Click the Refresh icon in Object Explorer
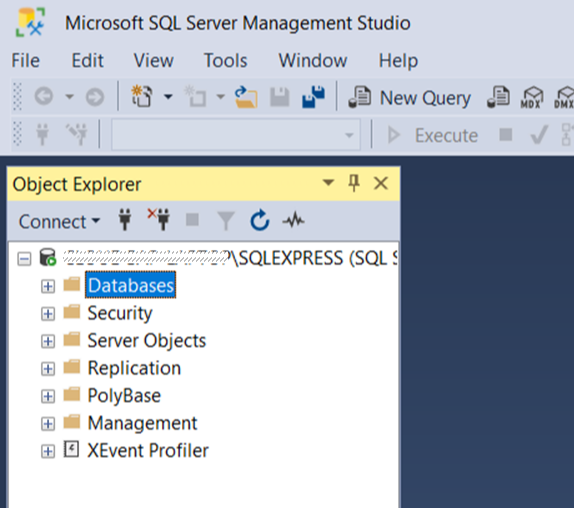Viewport: 574px width, 508px height. coord(260,220)
